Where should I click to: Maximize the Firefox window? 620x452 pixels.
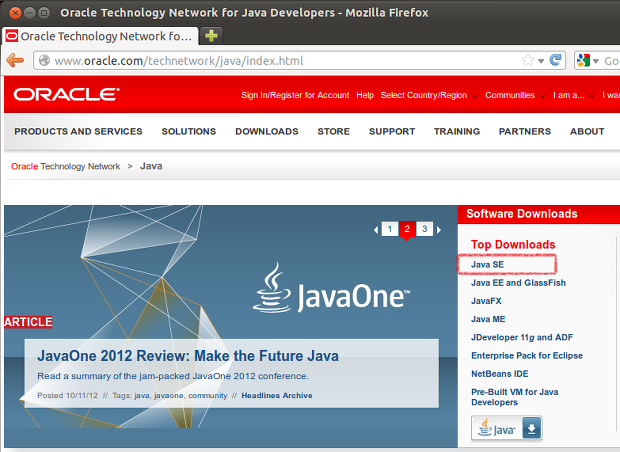pos(44,13)
